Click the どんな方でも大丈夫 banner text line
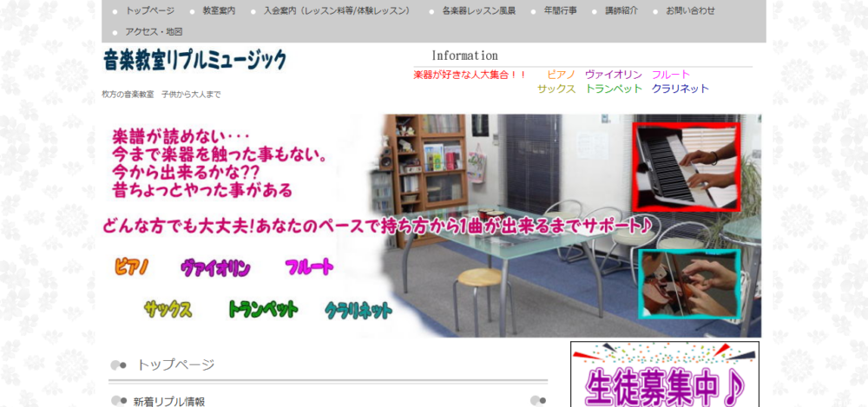 378,226
